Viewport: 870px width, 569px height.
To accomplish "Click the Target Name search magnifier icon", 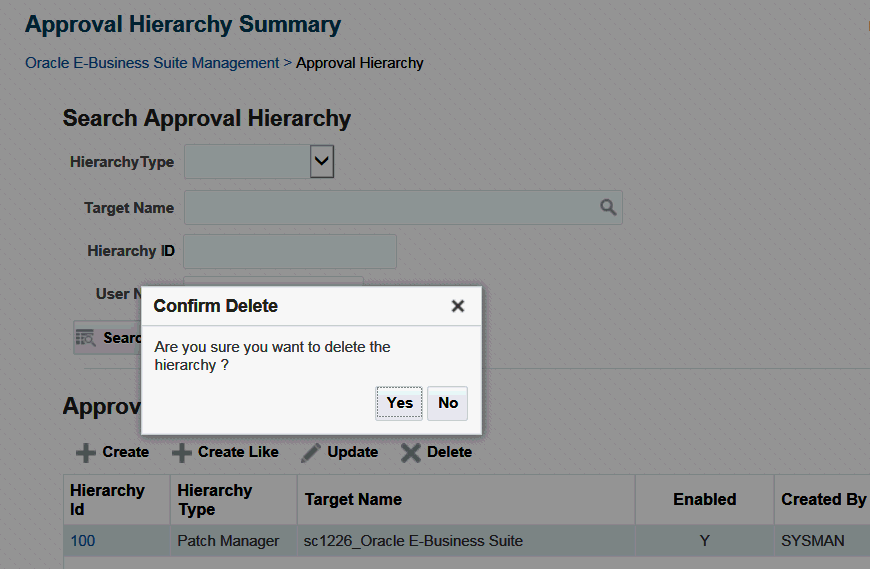I will click(608, 207).
